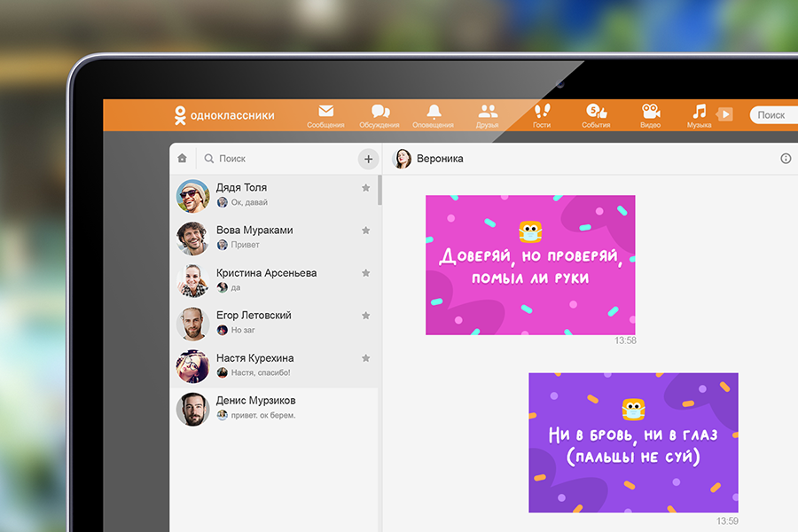Toggle favorite star for Егор Летовский

point(365,316)
